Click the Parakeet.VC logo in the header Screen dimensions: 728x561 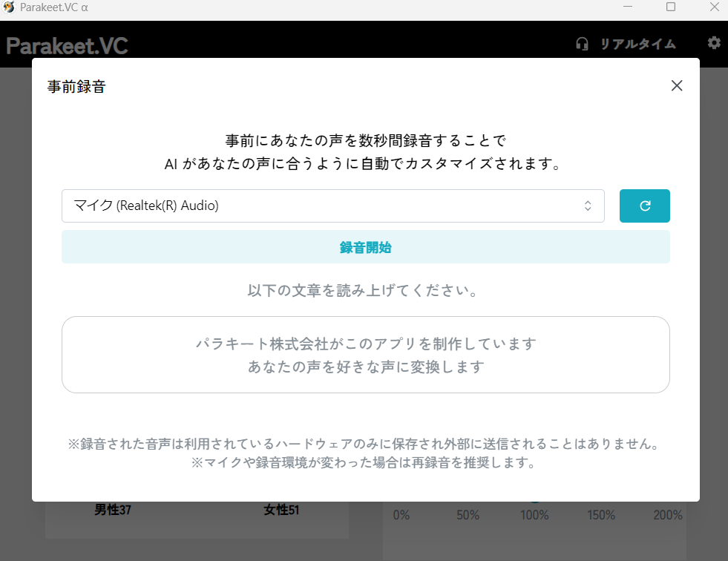pyautogui.click(x=67, y=46)
